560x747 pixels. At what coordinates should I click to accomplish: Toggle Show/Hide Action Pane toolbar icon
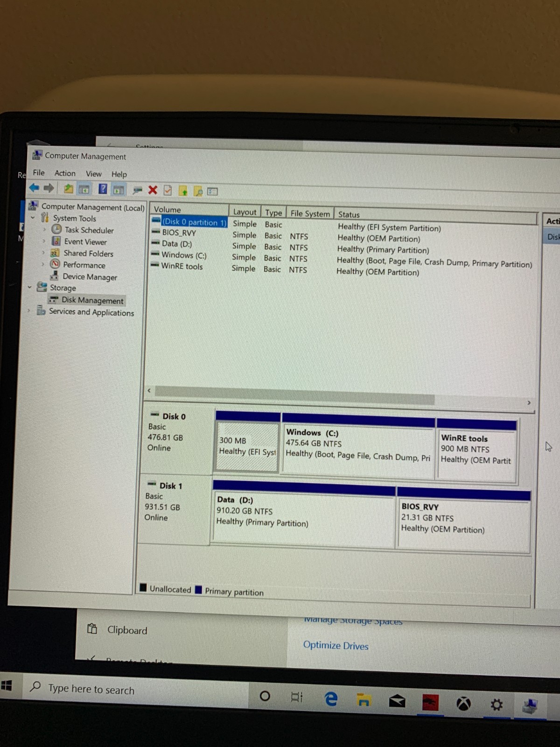119,190
